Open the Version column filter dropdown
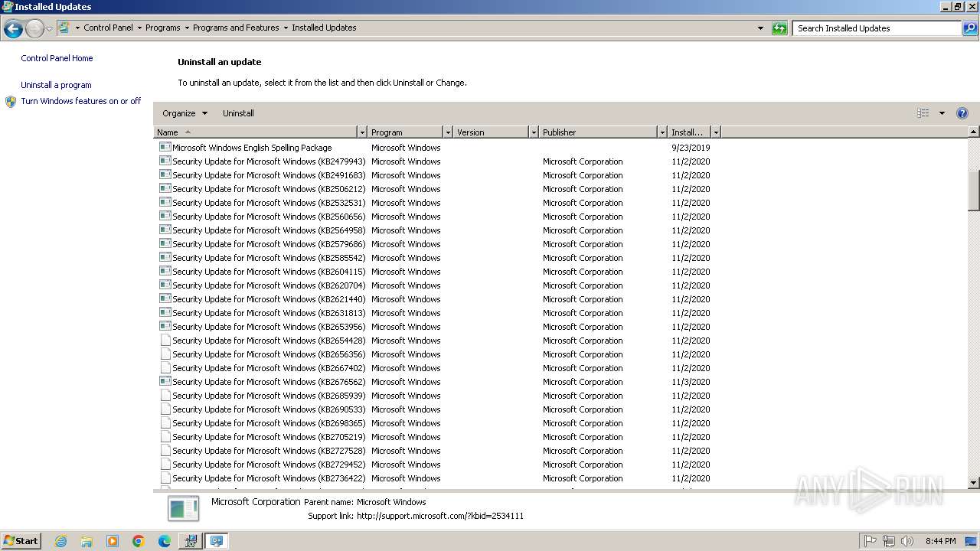Image resolution: width=980 pixels, height=551 pixels. point(534,132)
